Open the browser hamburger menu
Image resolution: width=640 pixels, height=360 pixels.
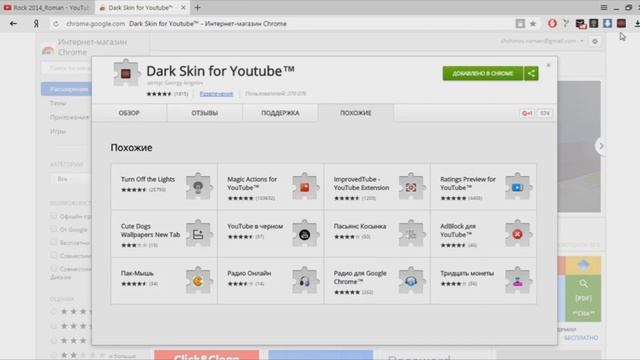[x=604, y=7]
